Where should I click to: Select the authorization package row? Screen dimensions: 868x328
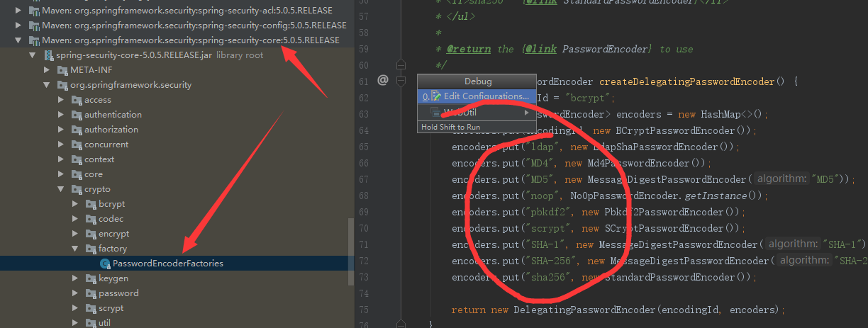[177, 130]
